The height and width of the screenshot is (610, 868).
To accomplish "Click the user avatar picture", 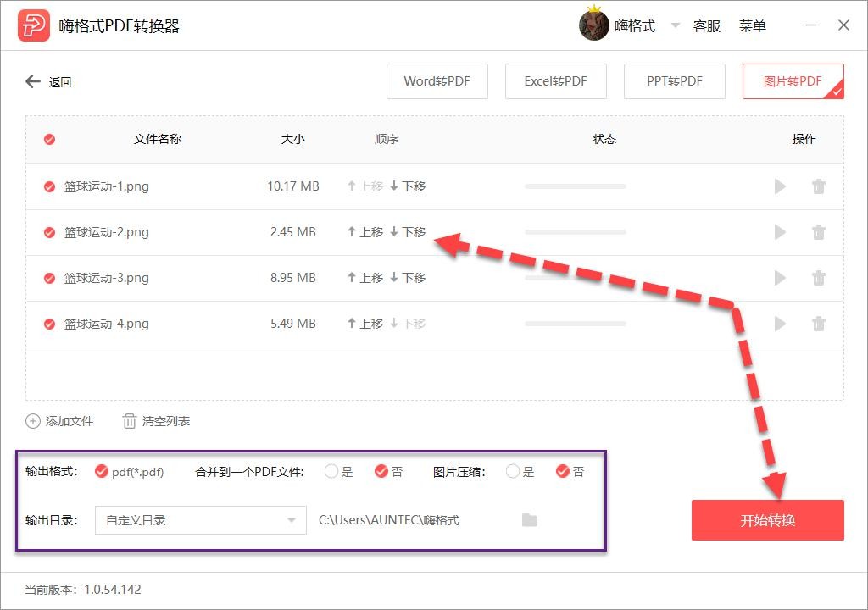I will click(594, 25).
